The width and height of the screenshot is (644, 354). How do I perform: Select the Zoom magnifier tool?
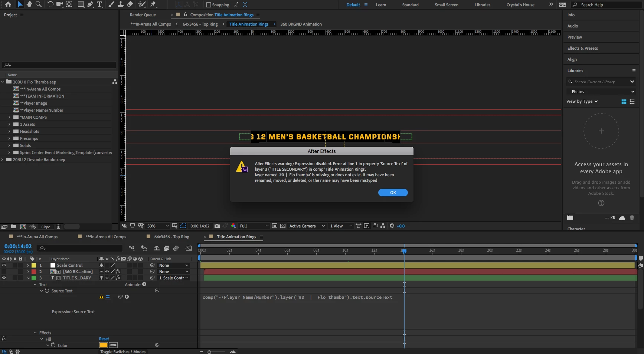pos(38,4)
